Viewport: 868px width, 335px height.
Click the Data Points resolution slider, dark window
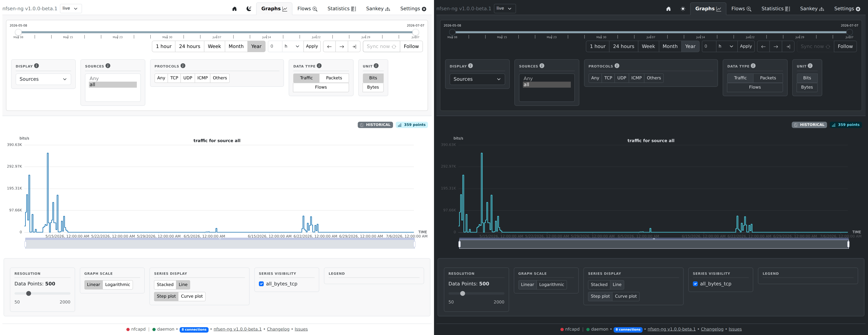pyautogui.click(x=476, y=294)
